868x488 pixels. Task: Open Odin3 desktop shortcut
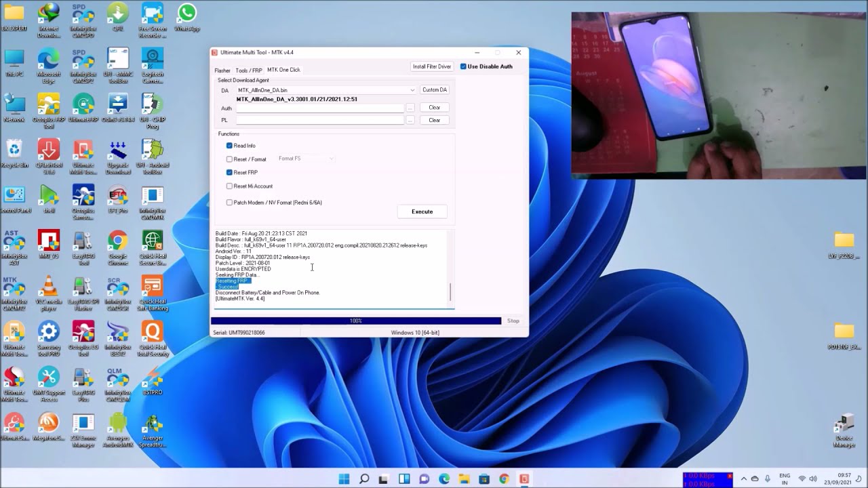click(x=117, y=108)
